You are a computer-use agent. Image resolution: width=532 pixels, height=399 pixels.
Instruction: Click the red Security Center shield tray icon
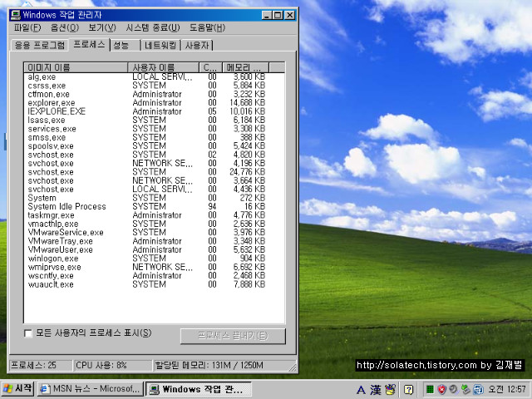(441, 389)
